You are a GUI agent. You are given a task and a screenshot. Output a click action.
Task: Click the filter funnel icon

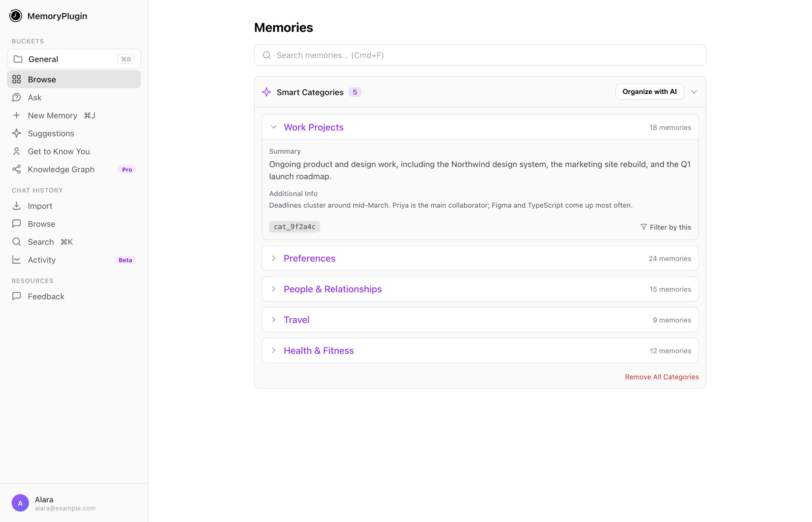644,227
